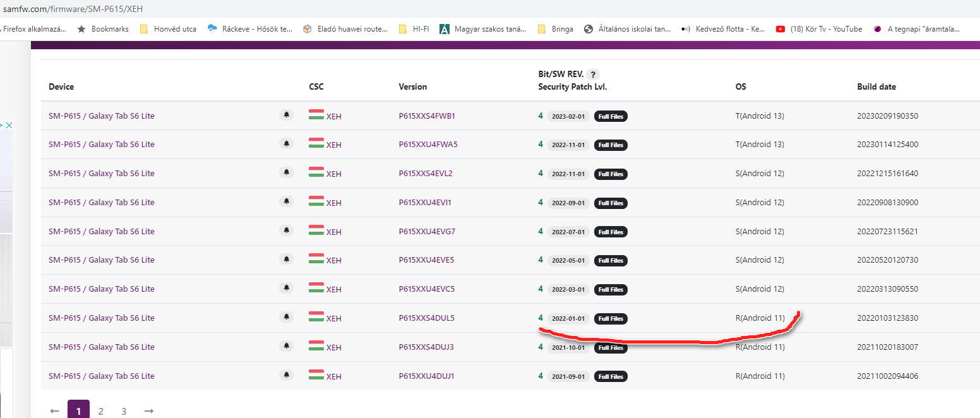
Task: Select page 3 in pagination
Action: coord(124,411)
